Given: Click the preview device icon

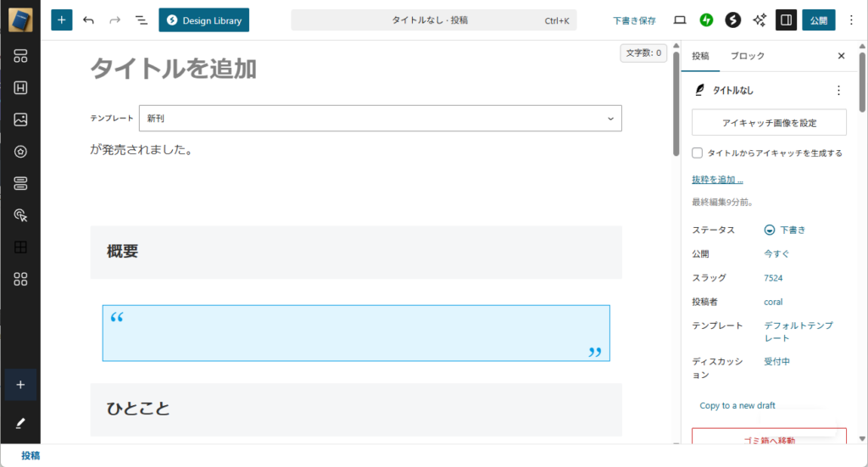Looking at the screenshot, I should click(x=680, y=20).
